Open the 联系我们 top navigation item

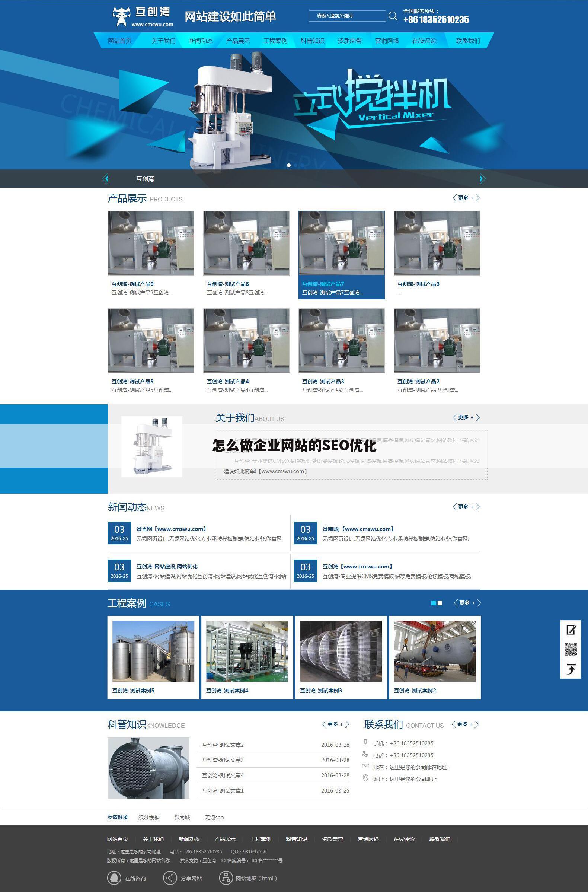tap(468, 41)
